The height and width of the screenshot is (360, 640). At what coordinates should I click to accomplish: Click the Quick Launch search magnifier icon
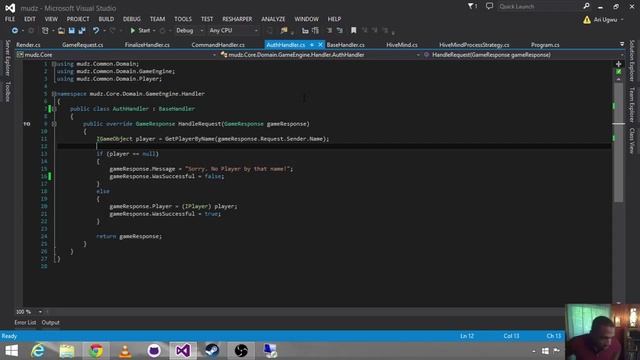586,6
